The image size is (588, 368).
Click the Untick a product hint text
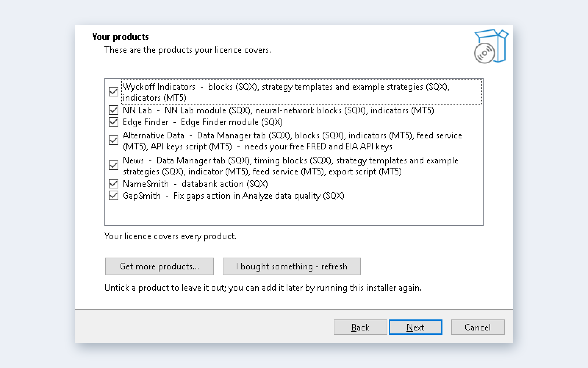point(263,288)
